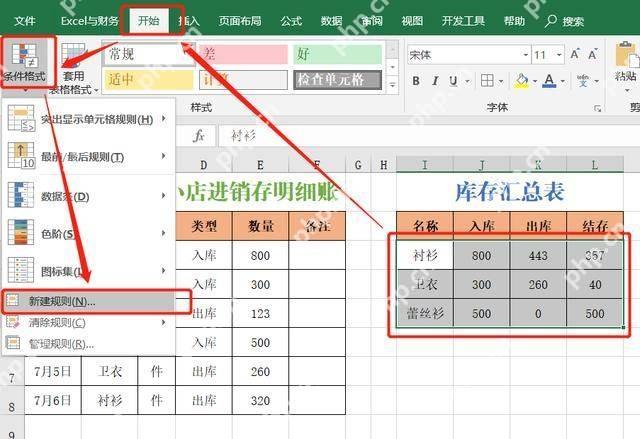Screen dimensions: 640x439
Task: Switch to the 视图 tab
Action: 412,21
